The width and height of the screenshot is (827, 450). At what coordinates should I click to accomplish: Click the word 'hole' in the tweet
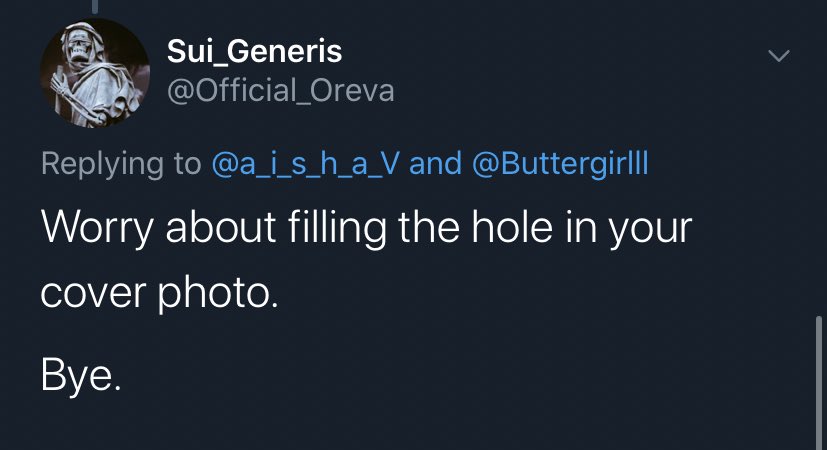pyautogui.click(x=513, y=229)
